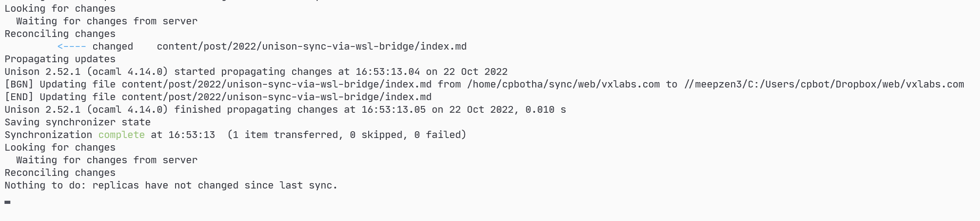Click the green word complete
Image resolution: width=980 pixels, height=221 pixels.
(x=122, y=135)
